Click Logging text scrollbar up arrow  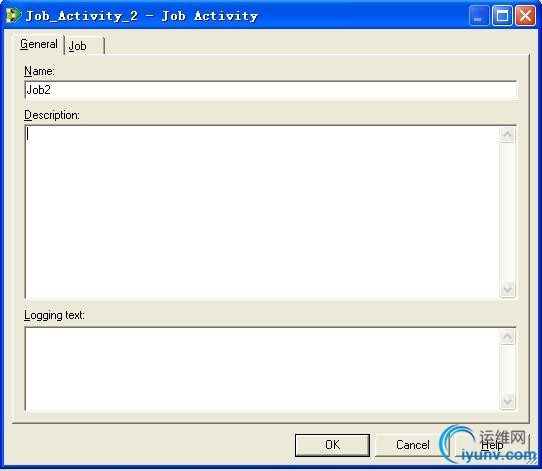coord(507,337)
